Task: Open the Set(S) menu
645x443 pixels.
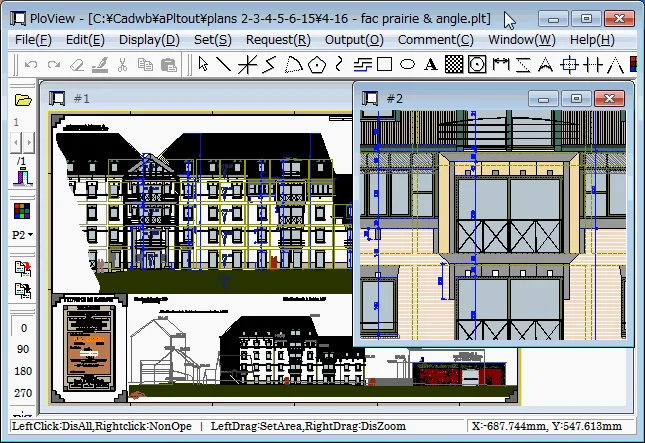Action: click(213, 40)
